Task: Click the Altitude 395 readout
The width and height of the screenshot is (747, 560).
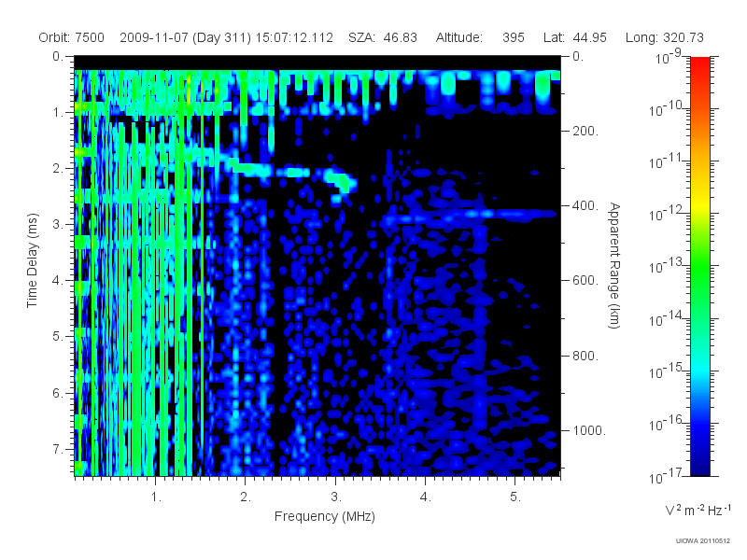Action: [480, 37]
